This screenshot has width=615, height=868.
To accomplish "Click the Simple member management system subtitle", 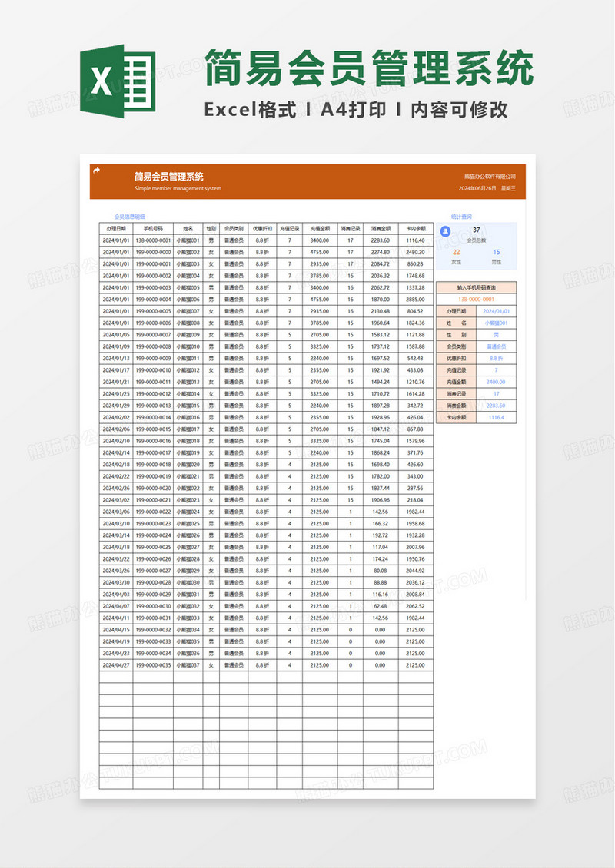I will [x=178, y=189].
